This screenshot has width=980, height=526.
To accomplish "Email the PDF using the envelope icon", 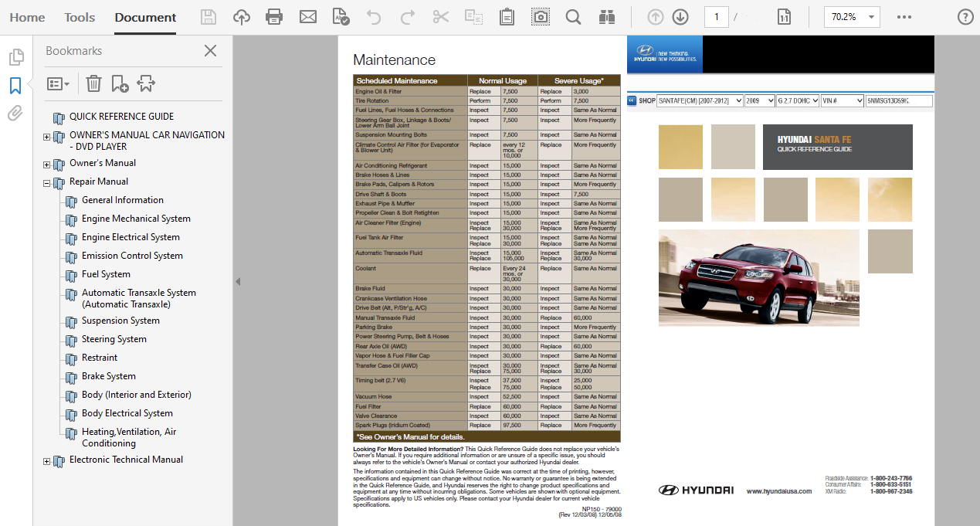I will tap(307, 16).
